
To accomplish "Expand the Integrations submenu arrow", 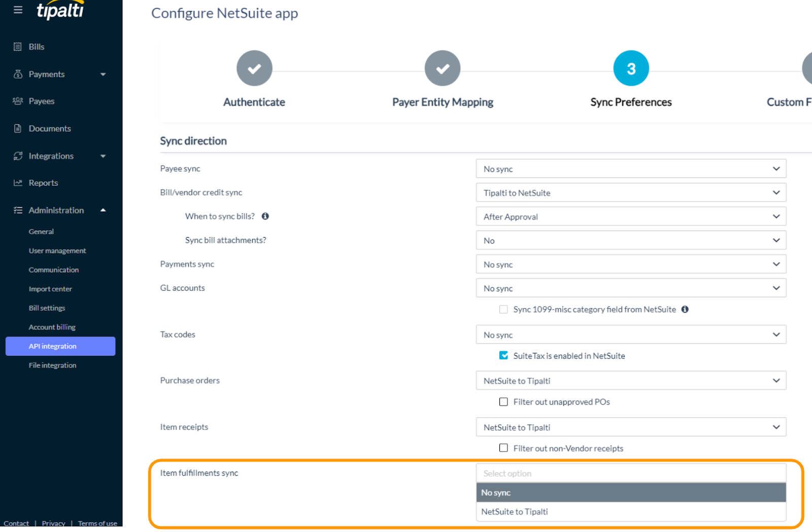I will coord(103,156).
